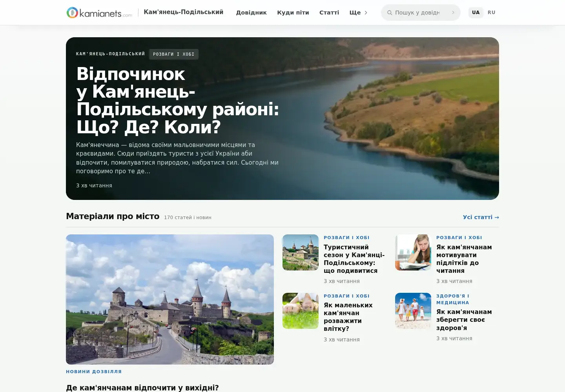Click the 3 хв читання label on hero banner

pyautogui.click(x=94, y=185)
